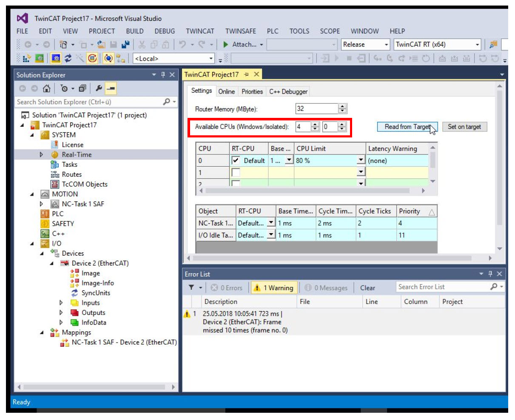The width and height of the screenshot is (515, 420).
Task: Click the Set on target button
Action: (464, 127)
